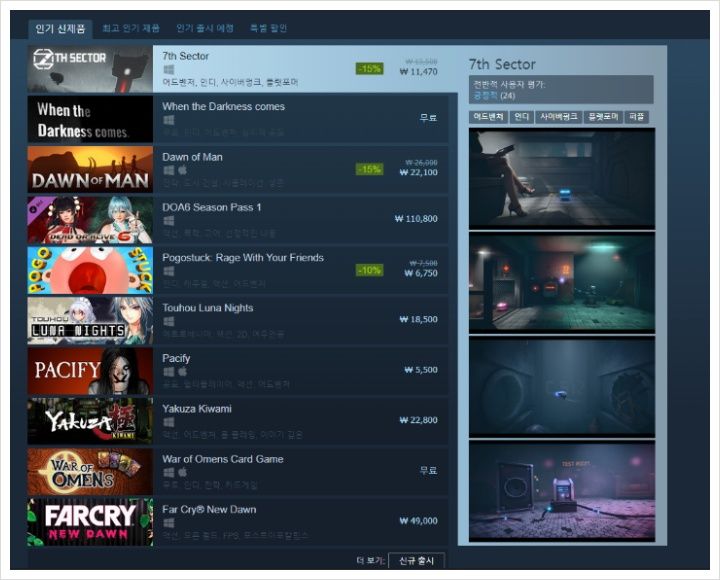View screenshot with woman's legs and gun
Image resolution: width=720 pixels, height=580 pixels.
pyautogui.click(x=562, y=179)
